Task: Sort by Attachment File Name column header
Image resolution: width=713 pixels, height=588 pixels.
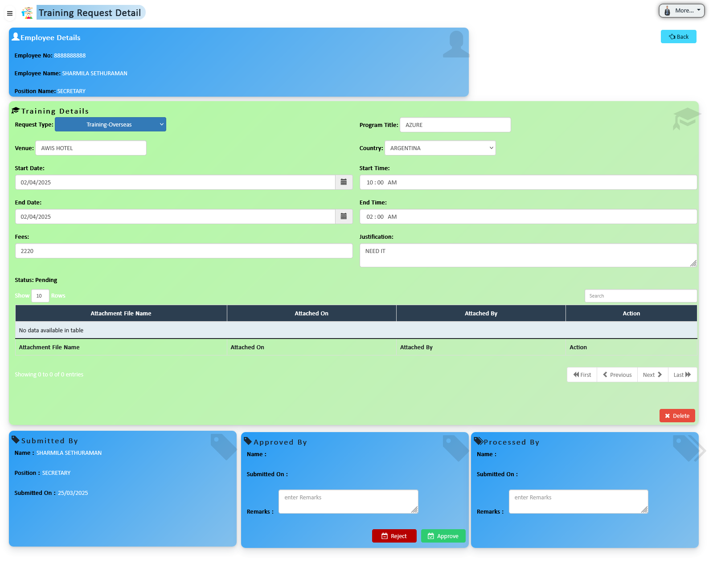Action: tap(121, 314)
